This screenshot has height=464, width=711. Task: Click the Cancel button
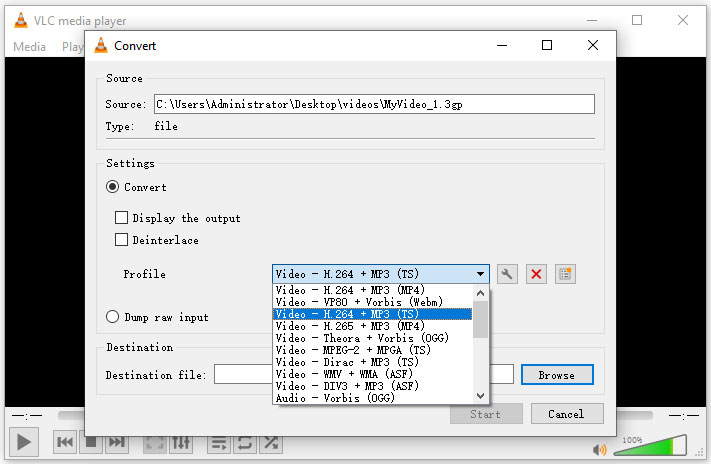coord(567,414)
